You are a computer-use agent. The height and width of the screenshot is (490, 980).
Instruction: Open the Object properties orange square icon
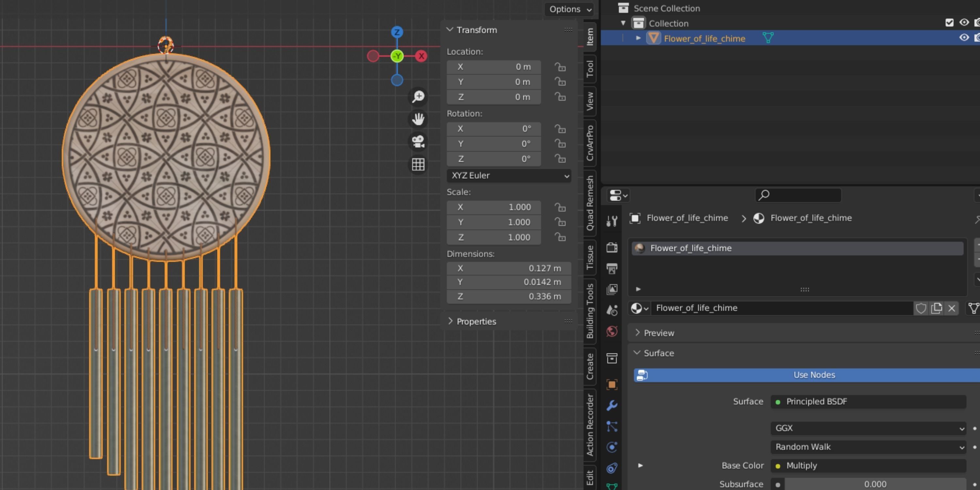point(612,384)
